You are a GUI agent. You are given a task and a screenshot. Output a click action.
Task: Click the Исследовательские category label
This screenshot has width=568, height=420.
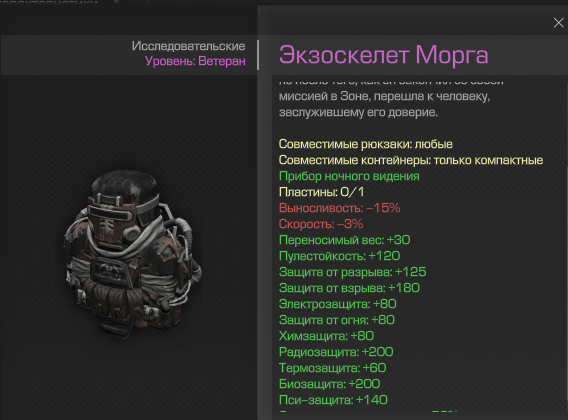(x=188, y=46)
